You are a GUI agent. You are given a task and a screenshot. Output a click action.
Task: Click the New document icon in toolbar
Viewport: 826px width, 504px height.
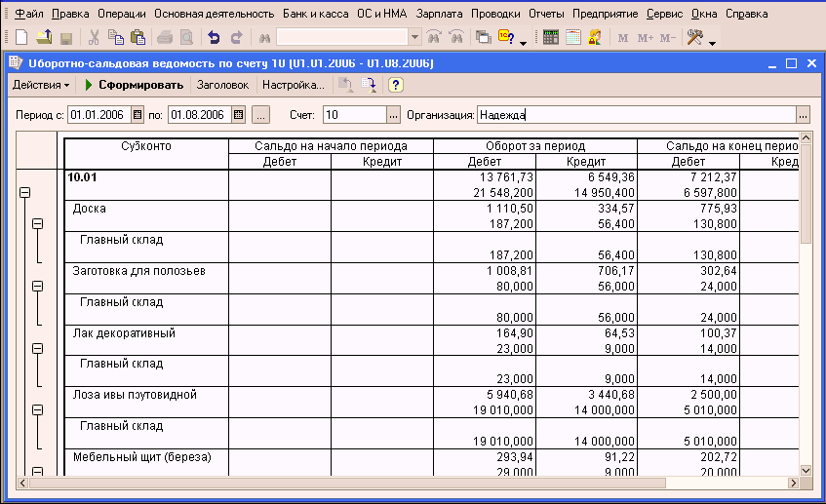click(x=21, y=38)
